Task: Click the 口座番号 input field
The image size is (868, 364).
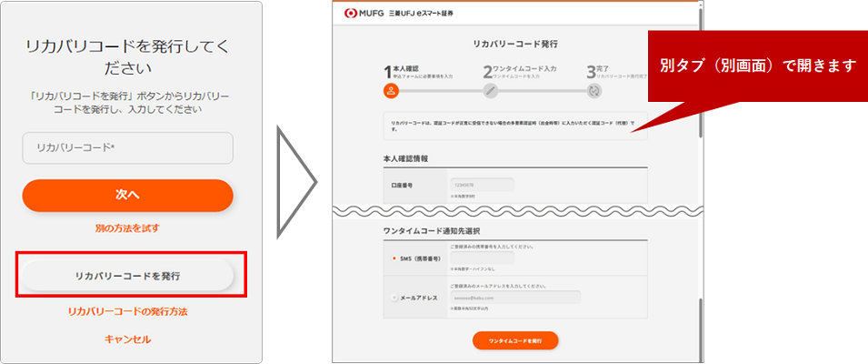Action: click(x=482, y=185)
